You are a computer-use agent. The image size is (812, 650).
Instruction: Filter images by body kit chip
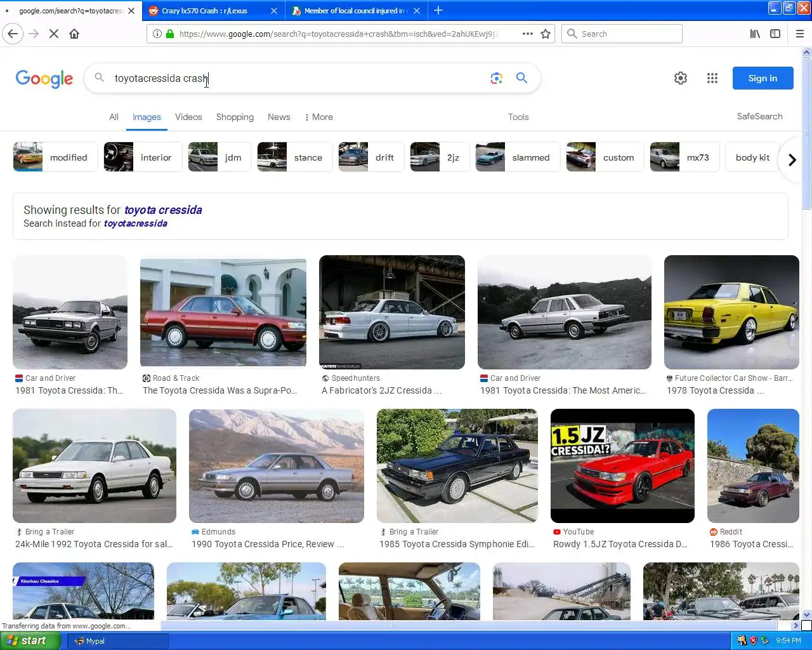pyautogui.click(x=752, y=157)
